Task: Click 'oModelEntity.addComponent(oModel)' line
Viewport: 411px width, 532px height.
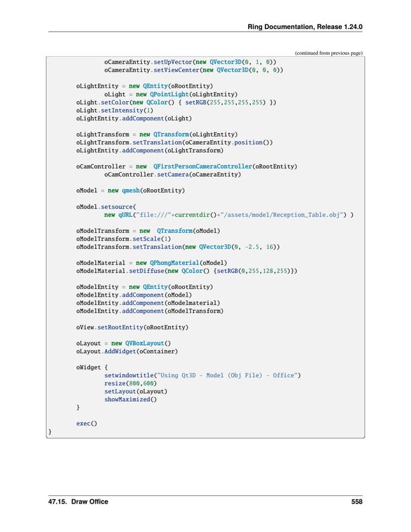Action: [134, 295]
